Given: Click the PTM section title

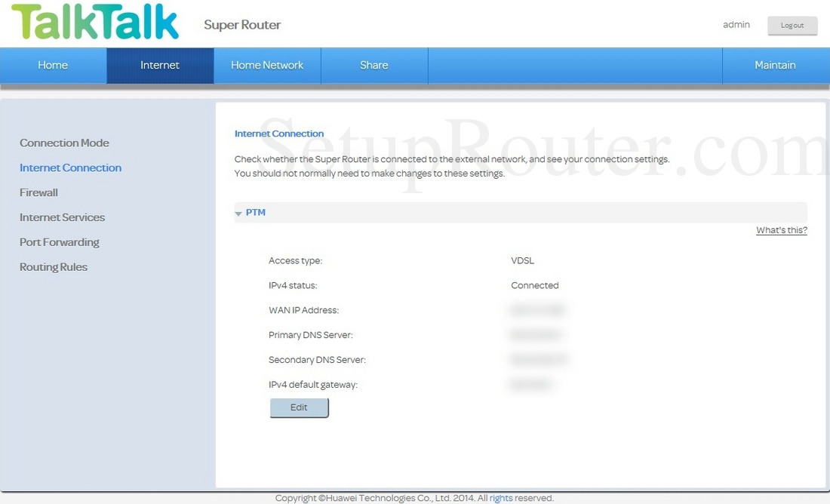Looking at the screenshot, I should coord(256,213).
